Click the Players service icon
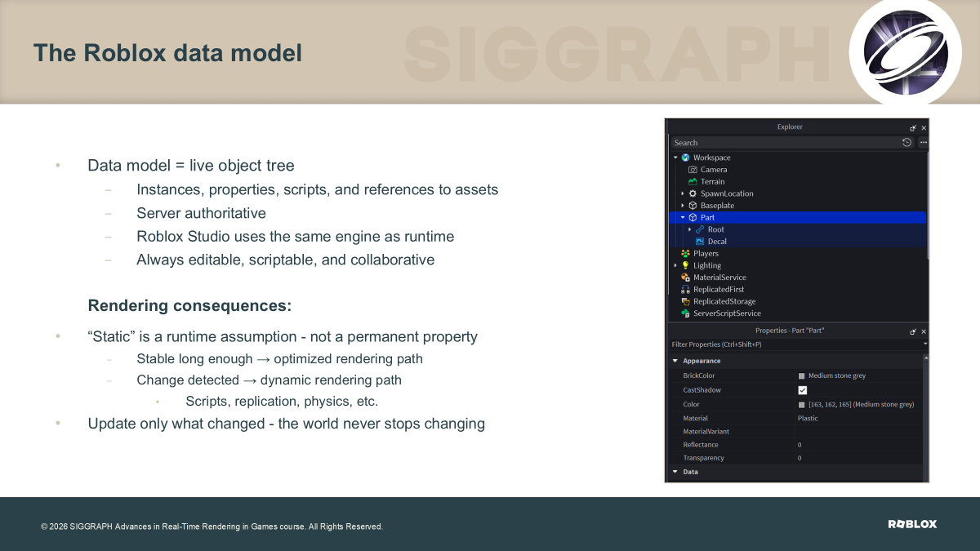980x551 pixels. (685, 254)
